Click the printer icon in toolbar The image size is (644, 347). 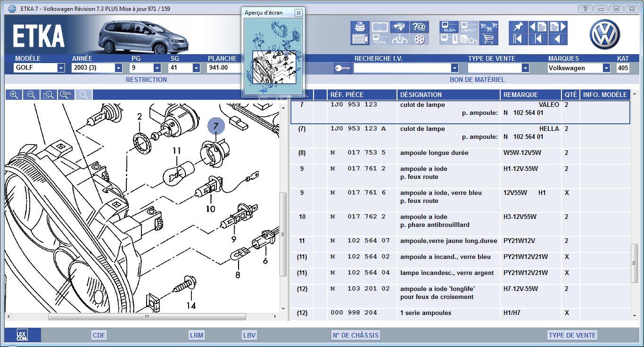(x=360, y=27)
